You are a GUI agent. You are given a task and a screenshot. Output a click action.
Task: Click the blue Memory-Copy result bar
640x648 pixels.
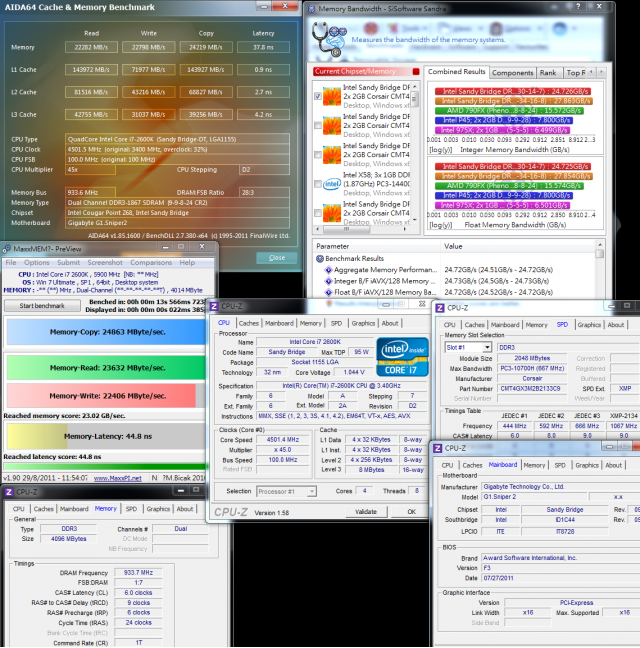[x=106, y=332]
